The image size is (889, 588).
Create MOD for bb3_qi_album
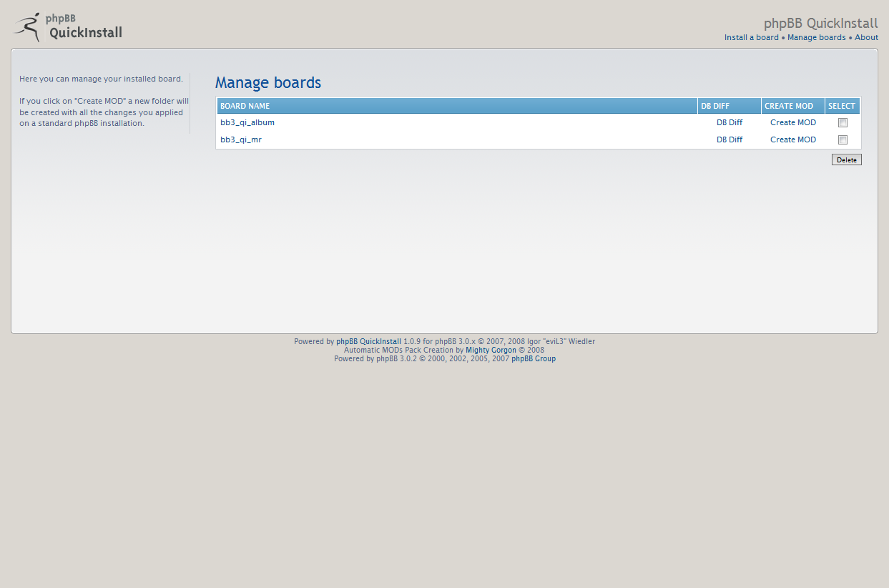click(x=793, y=122)
